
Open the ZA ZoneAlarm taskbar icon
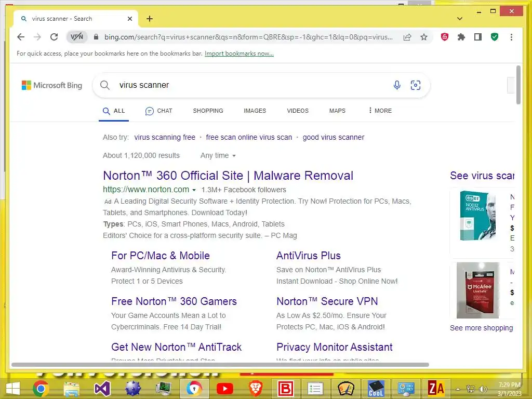436,389
